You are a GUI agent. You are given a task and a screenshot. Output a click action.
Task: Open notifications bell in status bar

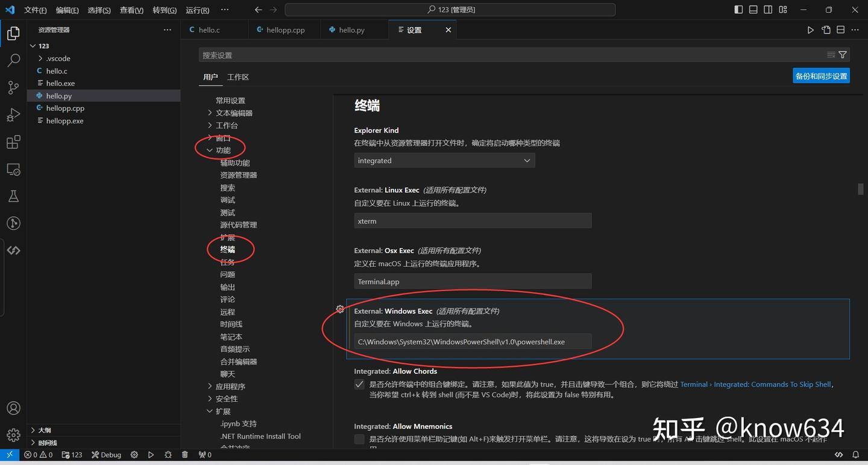click(855, 455)
